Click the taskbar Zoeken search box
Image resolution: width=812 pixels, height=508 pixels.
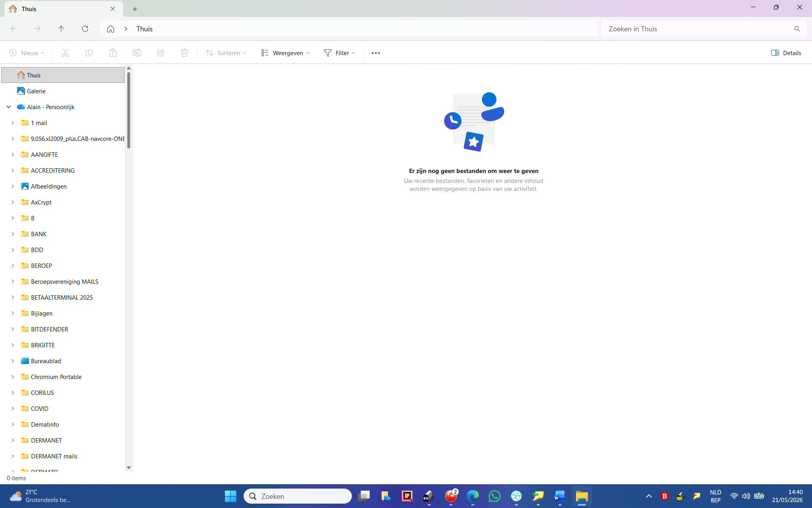tap(298, 496)
